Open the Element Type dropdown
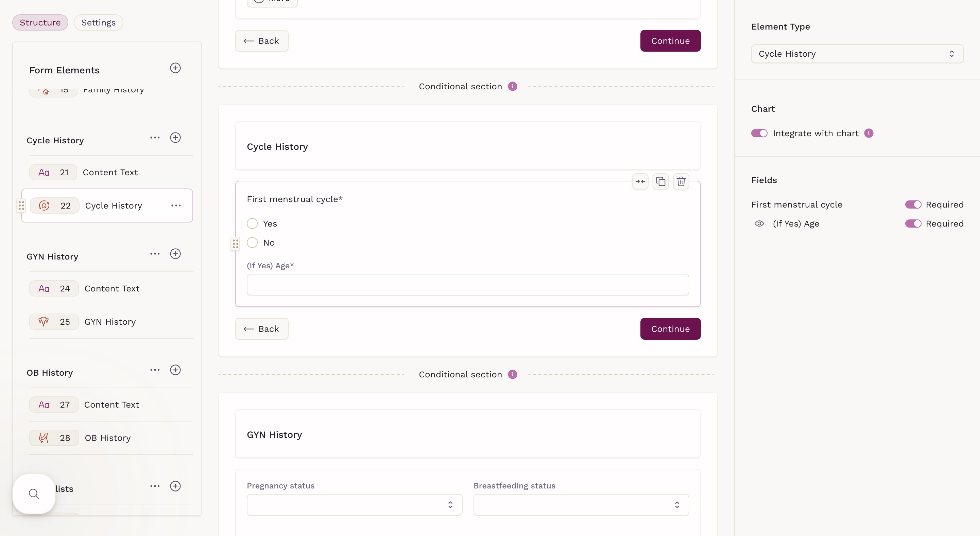Viewport: 980px width, 536px height. point(857,54)
